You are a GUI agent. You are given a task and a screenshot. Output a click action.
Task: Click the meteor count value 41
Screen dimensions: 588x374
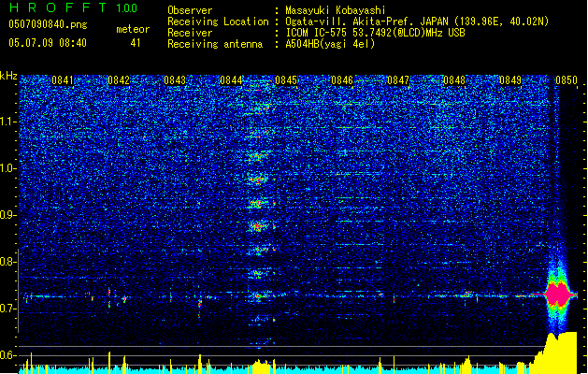(x=136, y=43)
